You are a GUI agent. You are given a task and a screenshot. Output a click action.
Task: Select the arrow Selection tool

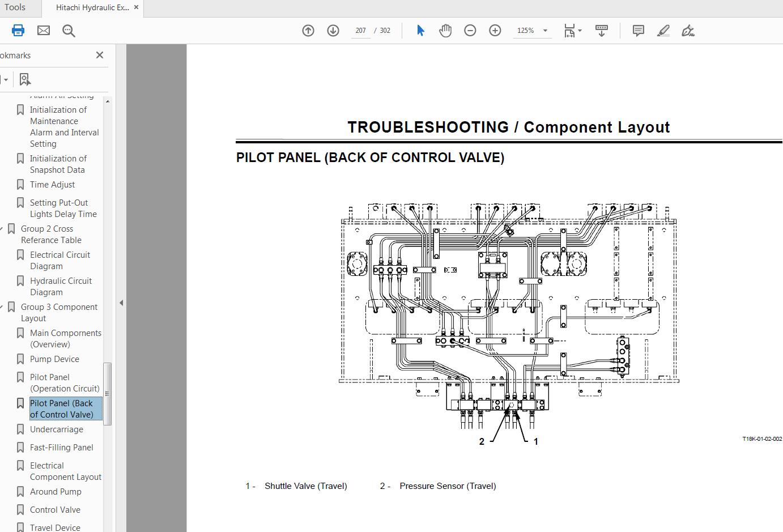[420, 31]
